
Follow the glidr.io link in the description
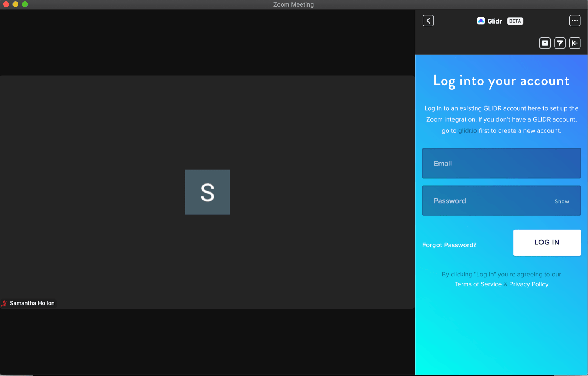point(467,130)
